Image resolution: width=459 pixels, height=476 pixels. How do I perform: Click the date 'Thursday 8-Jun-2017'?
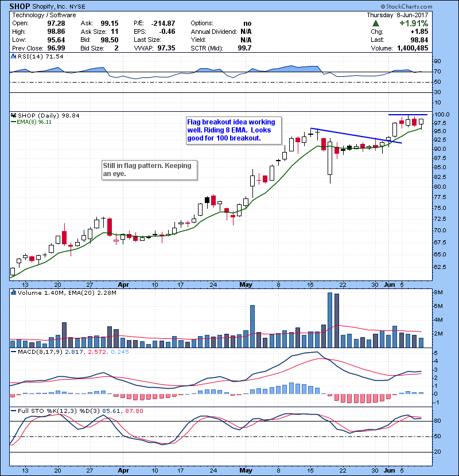(x=398, y=15)
